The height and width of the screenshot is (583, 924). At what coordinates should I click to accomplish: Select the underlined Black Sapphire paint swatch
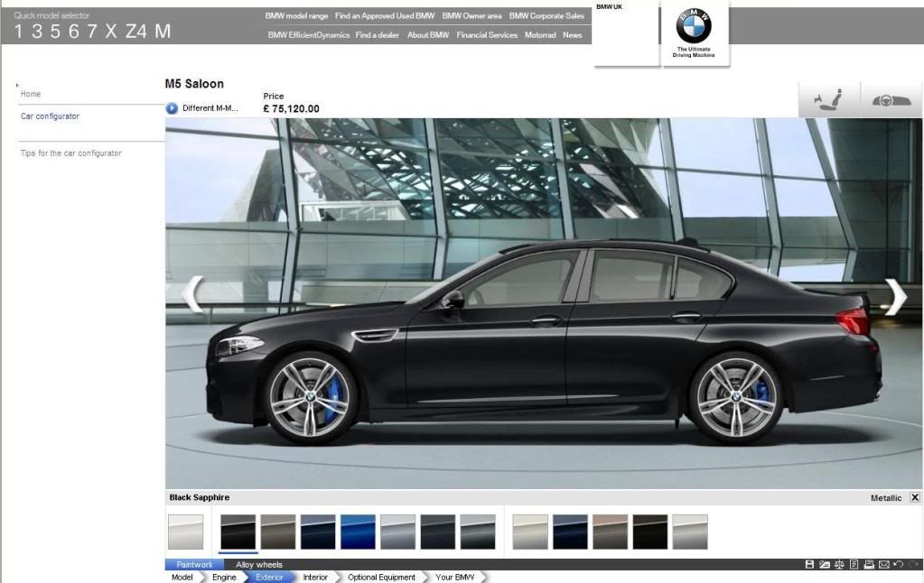pos(238,532)
